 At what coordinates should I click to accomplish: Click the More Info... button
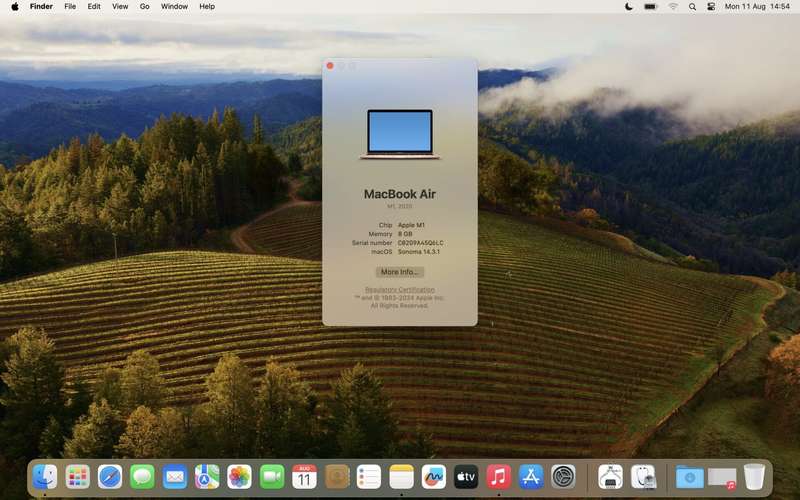pos(399,272)
